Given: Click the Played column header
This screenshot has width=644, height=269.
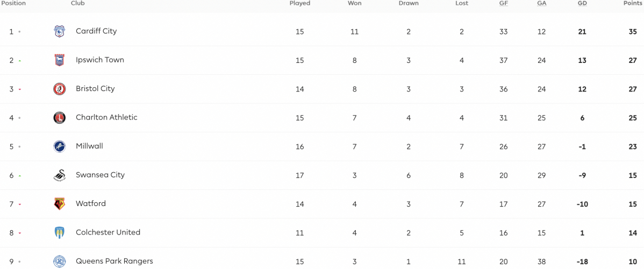Looking at the screenshot, I should pos(300,3).
